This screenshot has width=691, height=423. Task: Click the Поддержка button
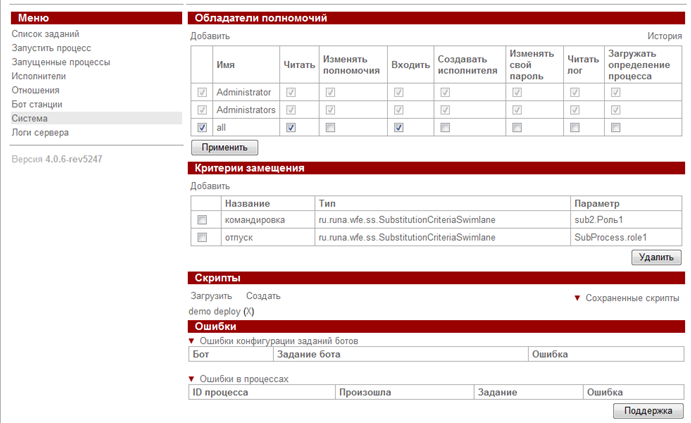[648, 411]
